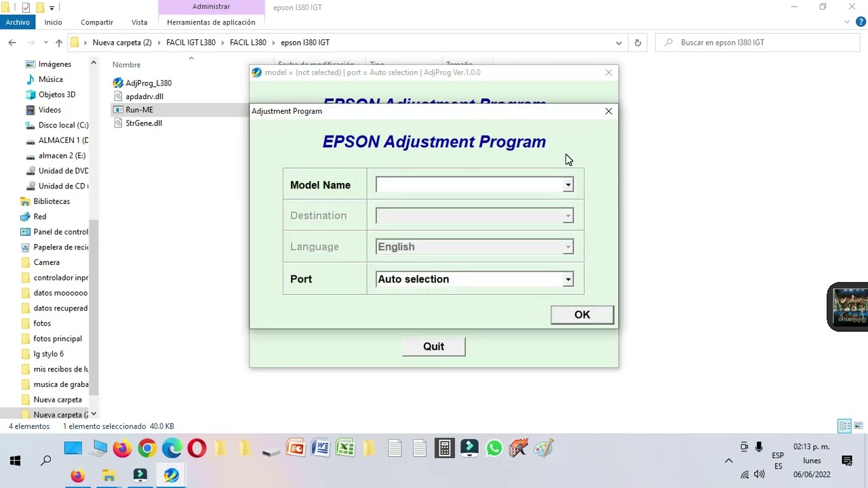This screenshot has height=488, width=868.
Task: Click the Administrar contextual tab
Action: (211, 7)
